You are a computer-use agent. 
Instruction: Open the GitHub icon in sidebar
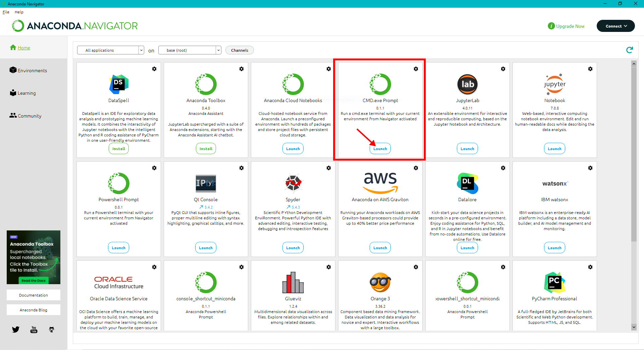point(52,330)
